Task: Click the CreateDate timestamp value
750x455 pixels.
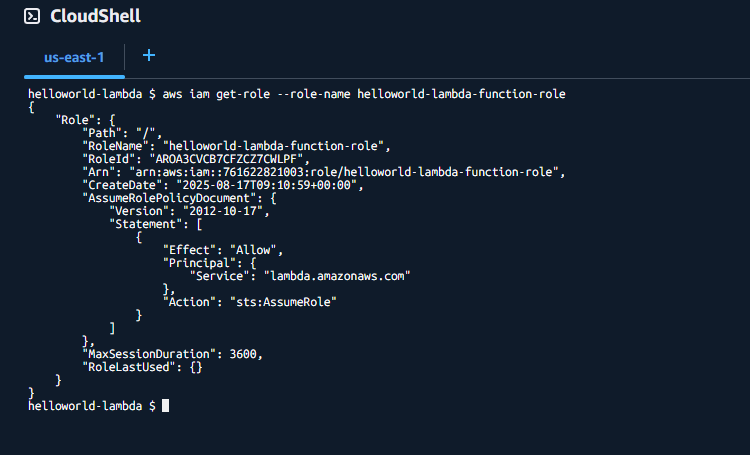Action: pos(266,185)
